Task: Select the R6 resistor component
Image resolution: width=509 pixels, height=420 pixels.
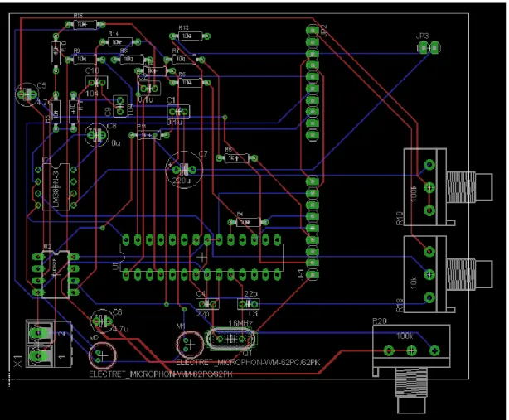Action: pos(190,83)
